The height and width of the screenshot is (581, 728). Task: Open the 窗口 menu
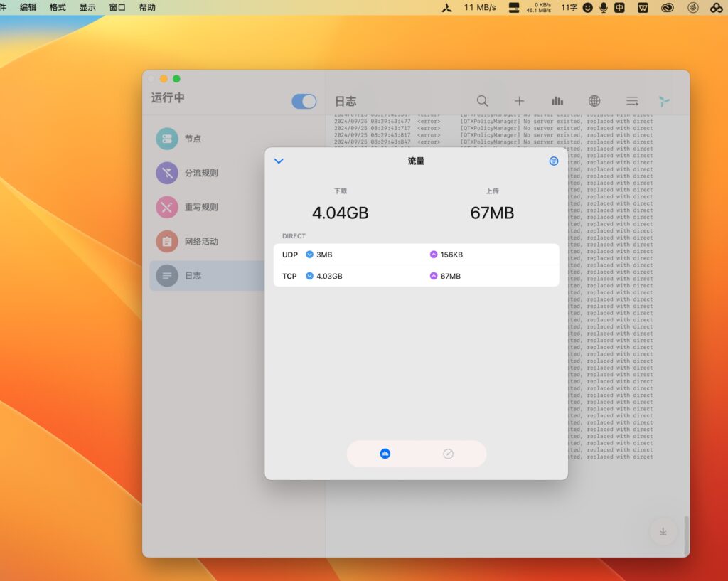pos(117,7)
